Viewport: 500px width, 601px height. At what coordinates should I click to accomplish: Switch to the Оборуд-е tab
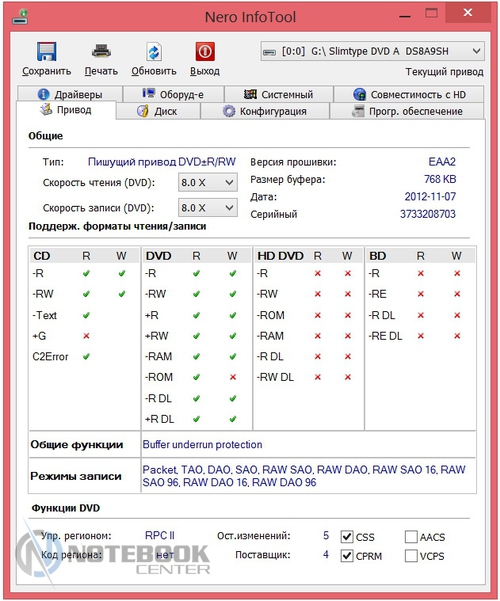(x=173, y=94)
